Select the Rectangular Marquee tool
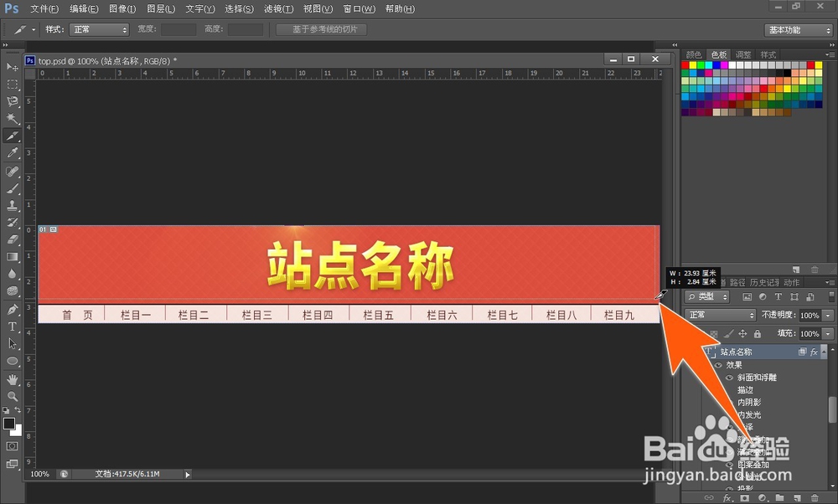Image resolution: width=838 pixels, height=504 pixels. (x=13, y=85)
